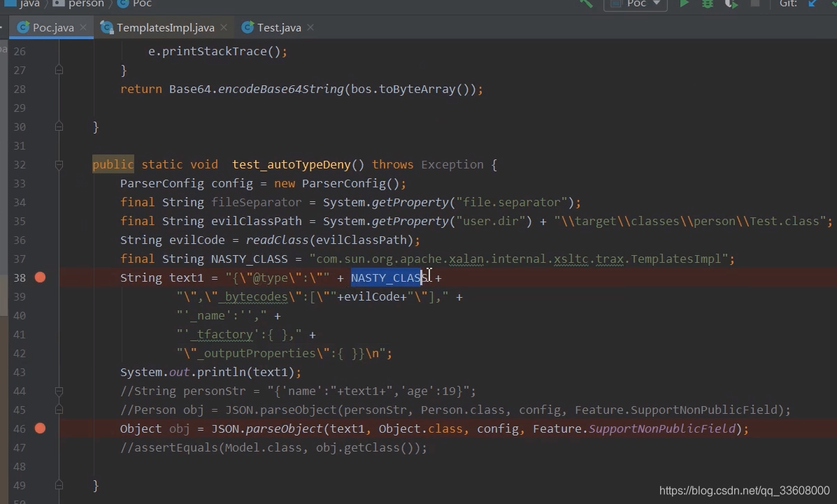837x504 pixels.
Task: Click the TemplatesImpl class string on line 37
Action: 519,259
